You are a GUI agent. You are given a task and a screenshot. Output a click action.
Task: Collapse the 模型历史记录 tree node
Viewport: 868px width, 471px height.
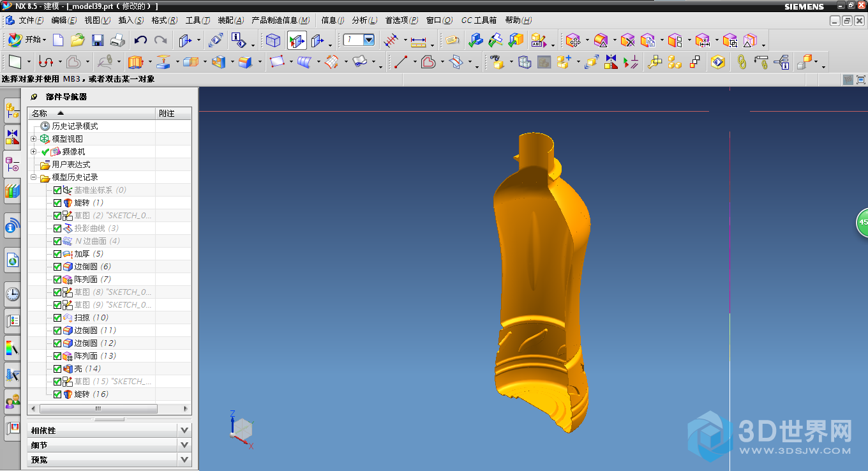coord(34,177)
